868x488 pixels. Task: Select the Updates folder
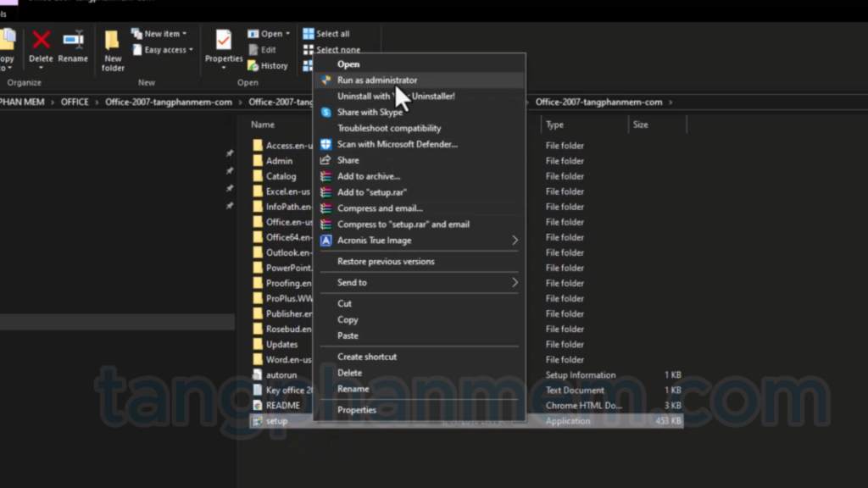click(281, 345)
